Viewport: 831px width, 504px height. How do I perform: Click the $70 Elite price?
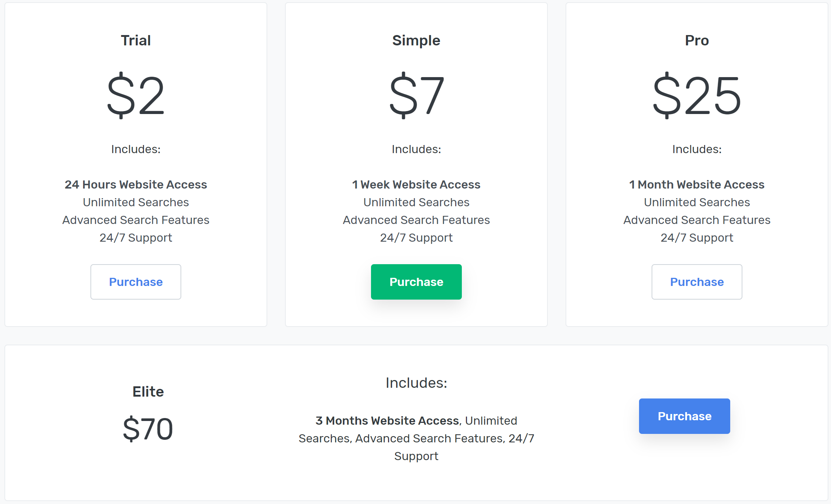tap(148, 429)
